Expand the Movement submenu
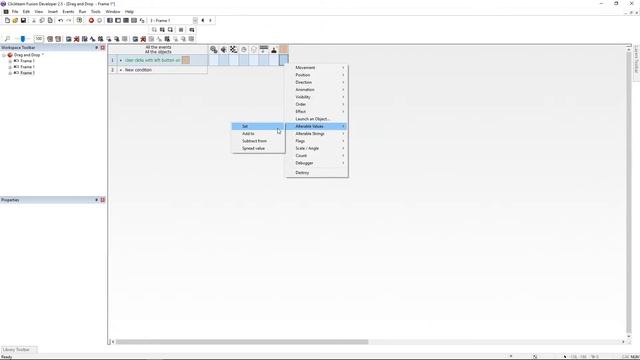 click(317, 67)
